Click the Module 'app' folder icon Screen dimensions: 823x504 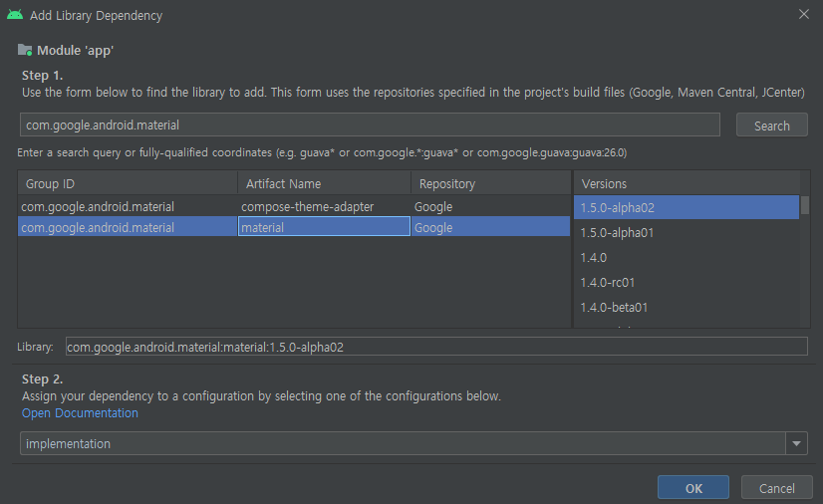tap(25, 51)
